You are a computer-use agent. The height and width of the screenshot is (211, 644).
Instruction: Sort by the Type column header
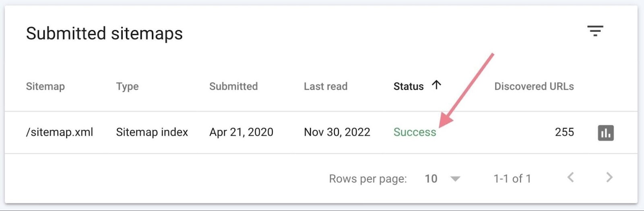pyautogui.click(x=127, y=86)
